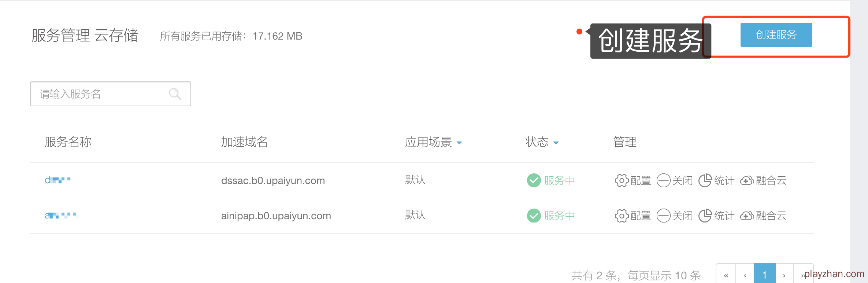This screenshot has width=868, height=283.
Task: Select page 1 in pagination
Action: pos(764,275)
